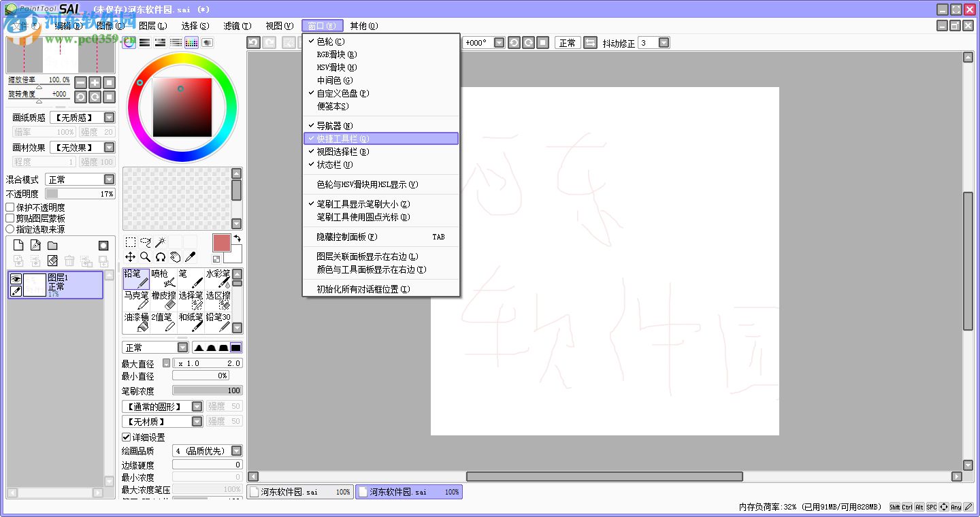980x517 pixels.
Task: Select the 铅笔30 brush tool
Action: 218,322
